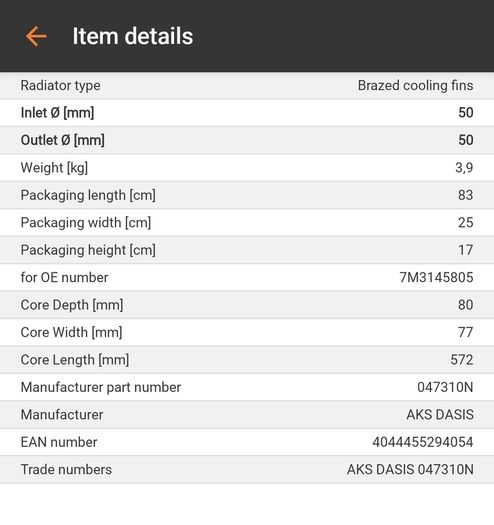Select the Weight [kg] row

(x=247, y=168)
